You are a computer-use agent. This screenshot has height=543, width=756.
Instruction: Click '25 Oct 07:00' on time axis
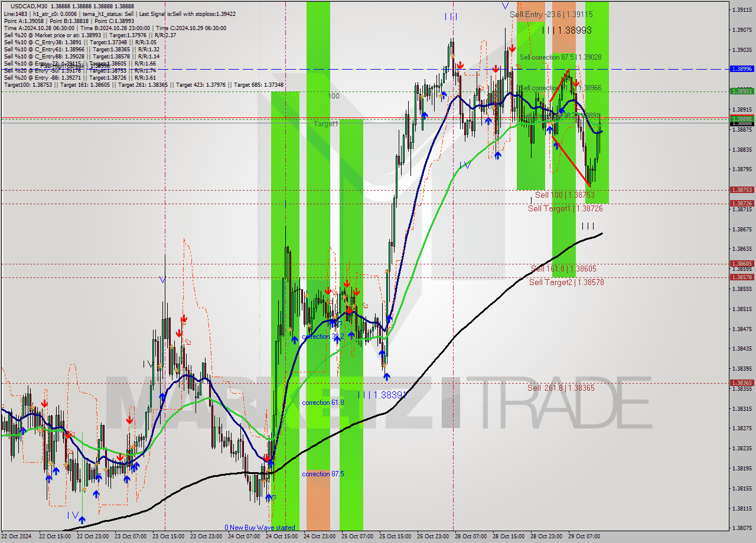357,537
